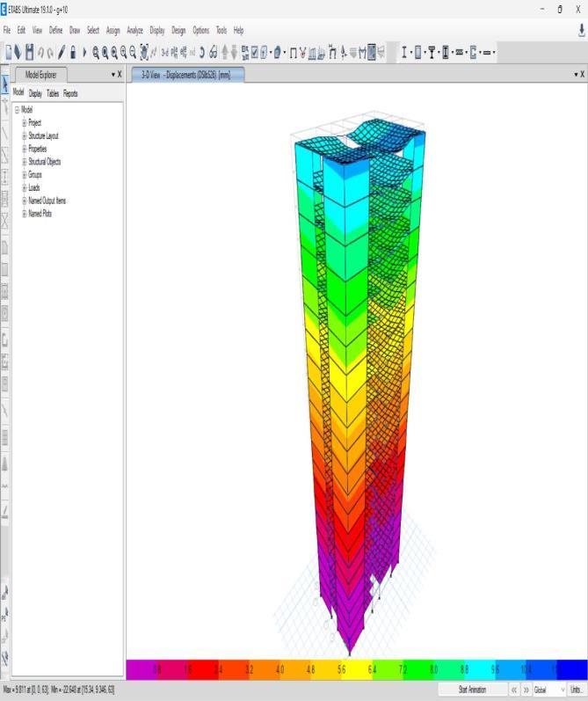
Task: Expand the Groups tree node
Action: point(25,174)
